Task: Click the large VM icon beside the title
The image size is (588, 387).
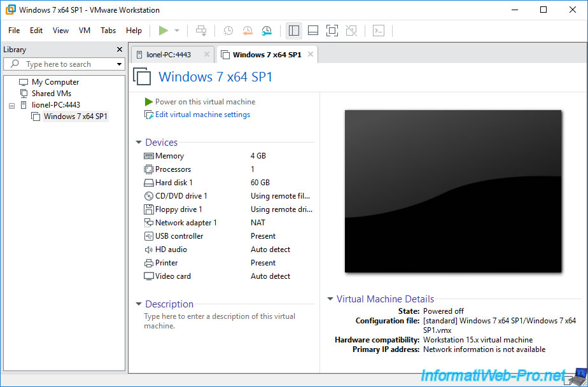Action: click(142, 76)
